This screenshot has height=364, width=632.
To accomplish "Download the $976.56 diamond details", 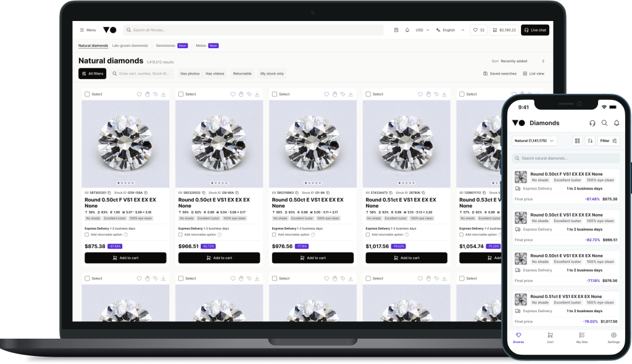I will point(351,94).
